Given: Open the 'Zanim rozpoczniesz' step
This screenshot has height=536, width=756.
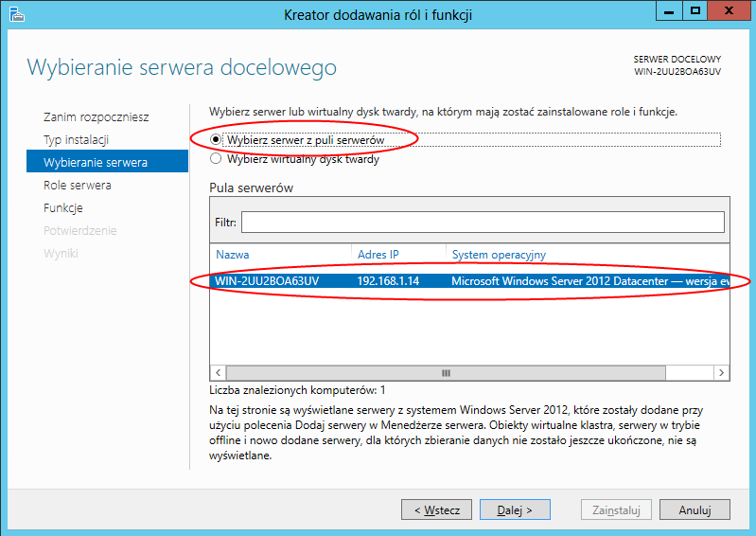Looking at the screenshot, I should point(96,117).
